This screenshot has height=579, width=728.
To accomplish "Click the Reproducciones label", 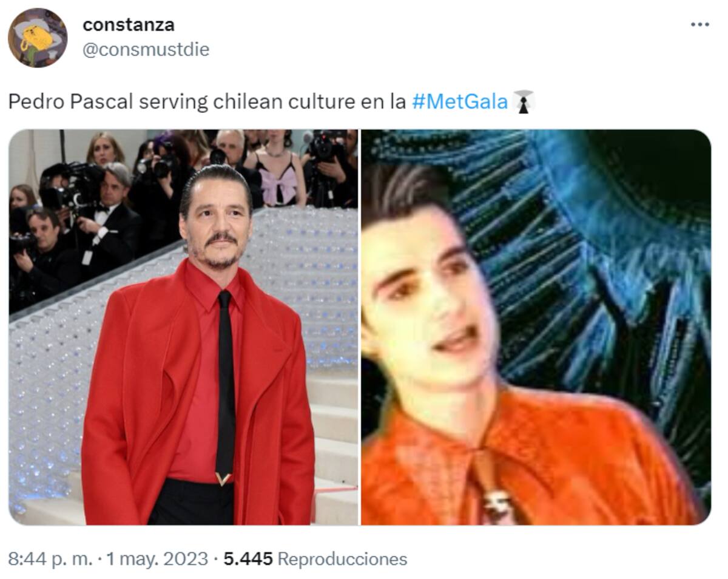I will tap(342, 558).
